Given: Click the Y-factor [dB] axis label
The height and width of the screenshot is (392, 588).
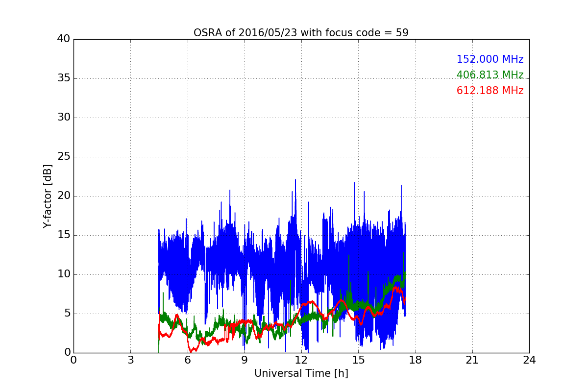Looking at the screenshot, I should pyautogui.click(x=48, y=196).
